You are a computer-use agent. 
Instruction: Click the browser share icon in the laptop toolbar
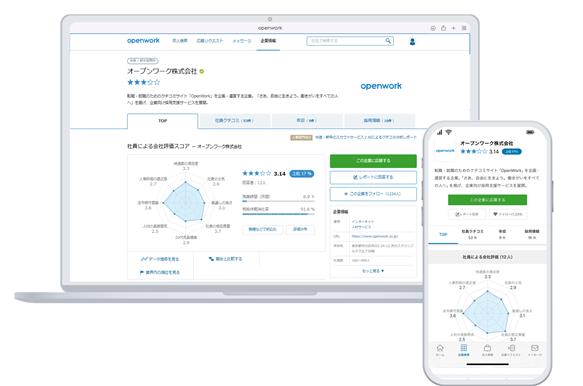coord(443,28)
